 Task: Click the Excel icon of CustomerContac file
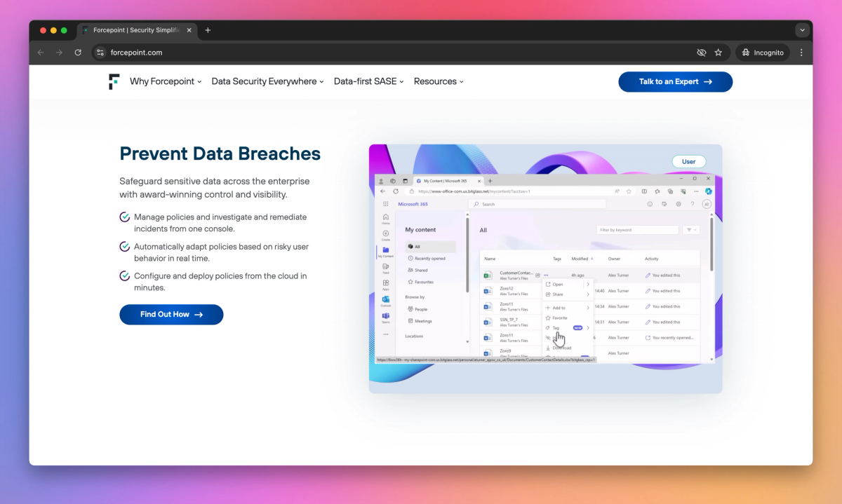(488, 275)
